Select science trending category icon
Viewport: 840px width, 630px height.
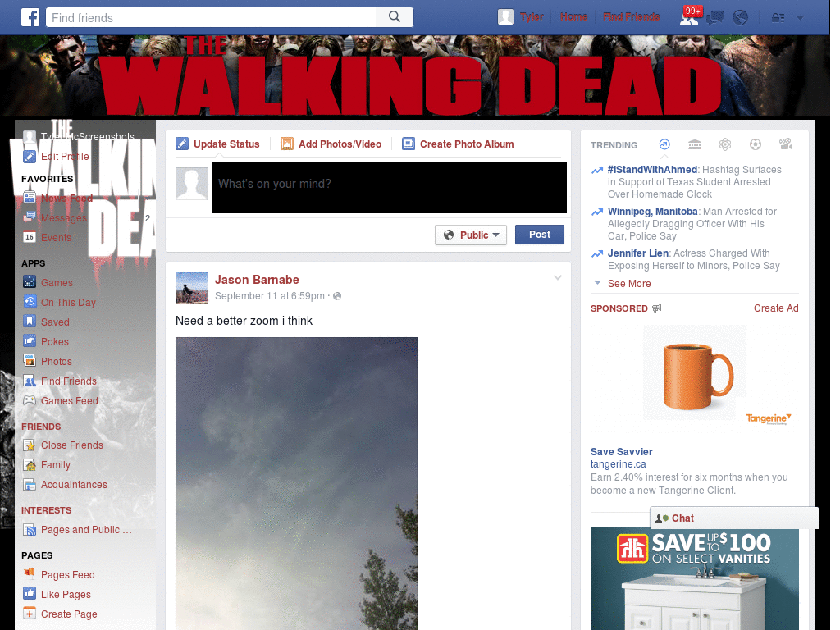725,144
